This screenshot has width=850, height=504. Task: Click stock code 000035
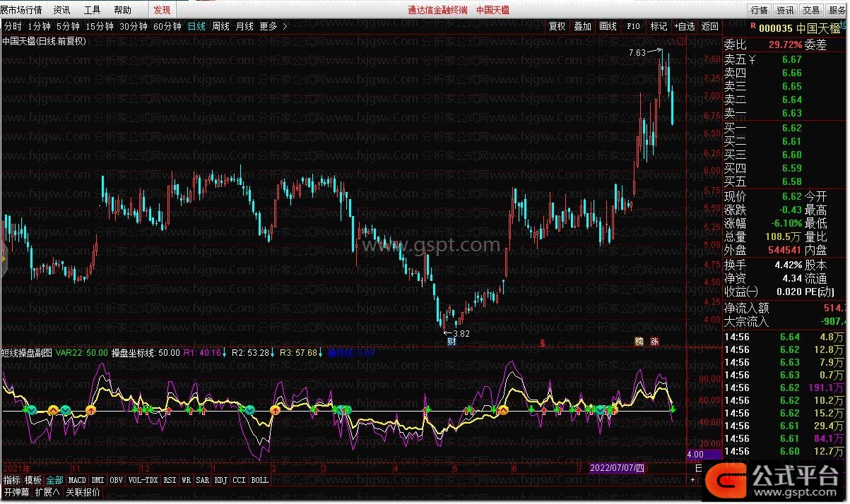coord(775,28)
